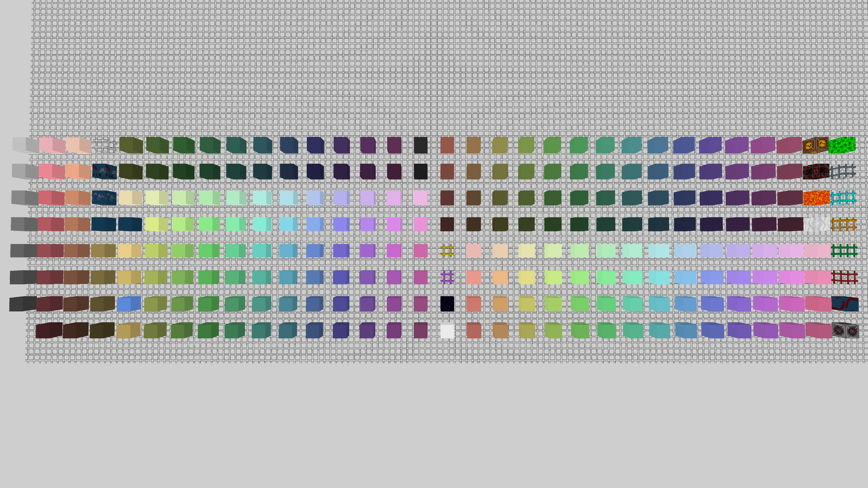Select the lightest gray block topping the gray column
The height and width of the screenshot is (488, 868).
pos(26,145)
